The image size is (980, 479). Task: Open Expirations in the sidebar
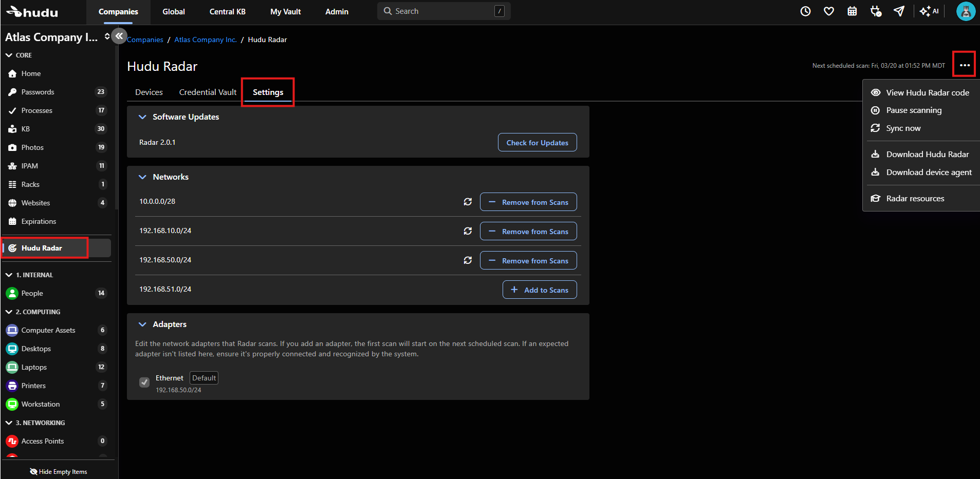pos(57,221)
